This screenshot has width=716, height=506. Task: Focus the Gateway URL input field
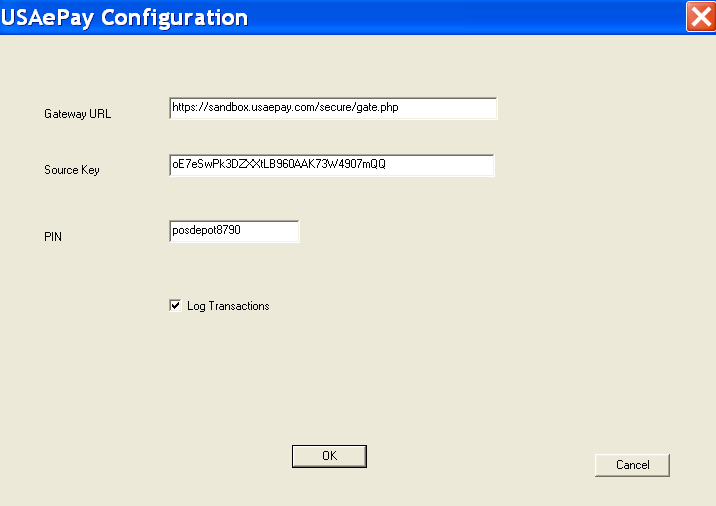pyautogui.click(x=333, y=108)
